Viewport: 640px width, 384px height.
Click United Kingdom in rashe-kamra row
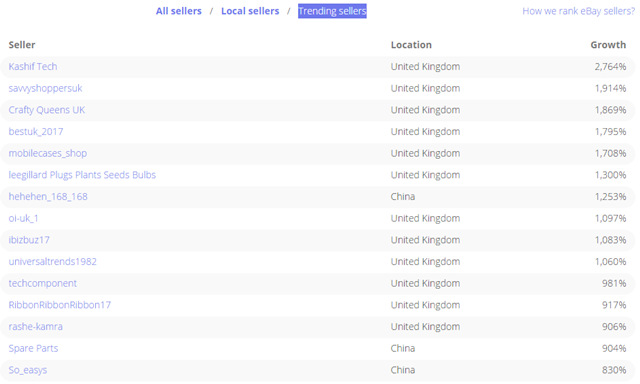click(x=425, y=326)
